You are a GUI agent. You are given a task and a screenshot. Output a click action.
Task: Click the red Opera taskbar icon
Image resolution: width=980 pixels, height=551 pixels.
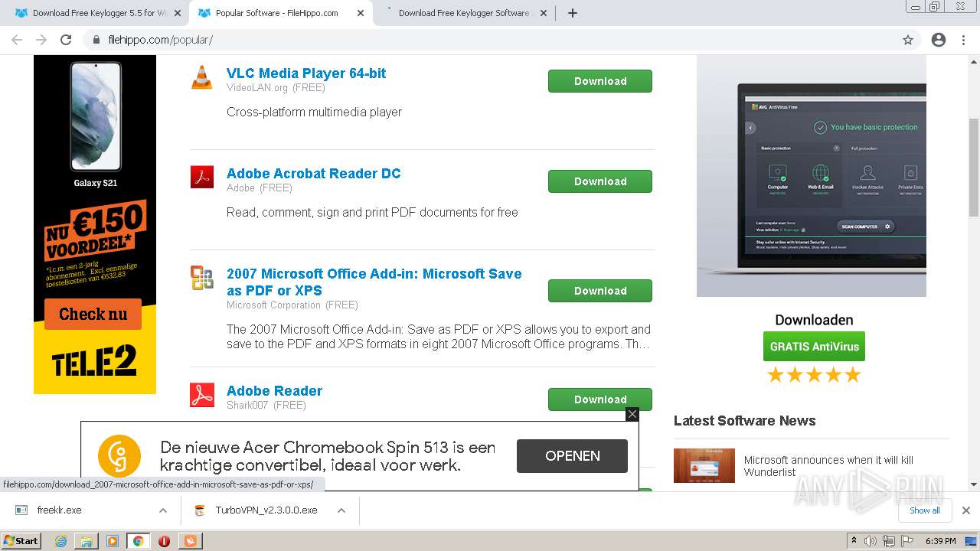pos(164,541)
